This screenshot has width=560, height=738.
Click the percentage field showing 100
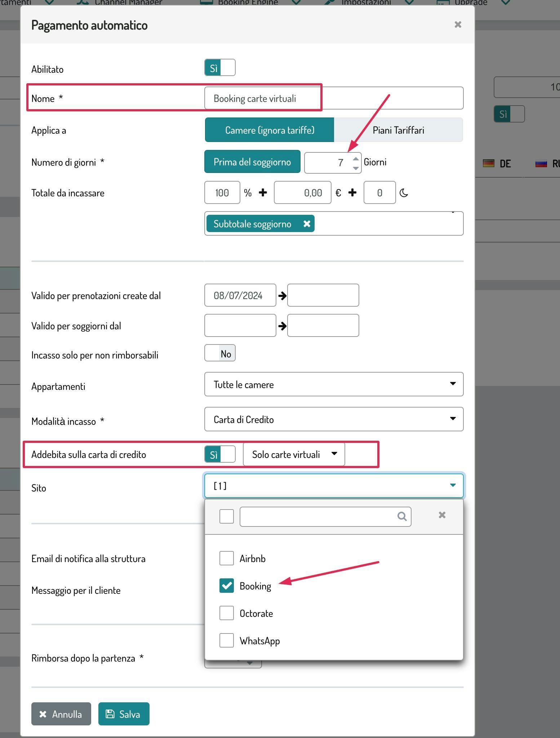[x=222, y=193]
